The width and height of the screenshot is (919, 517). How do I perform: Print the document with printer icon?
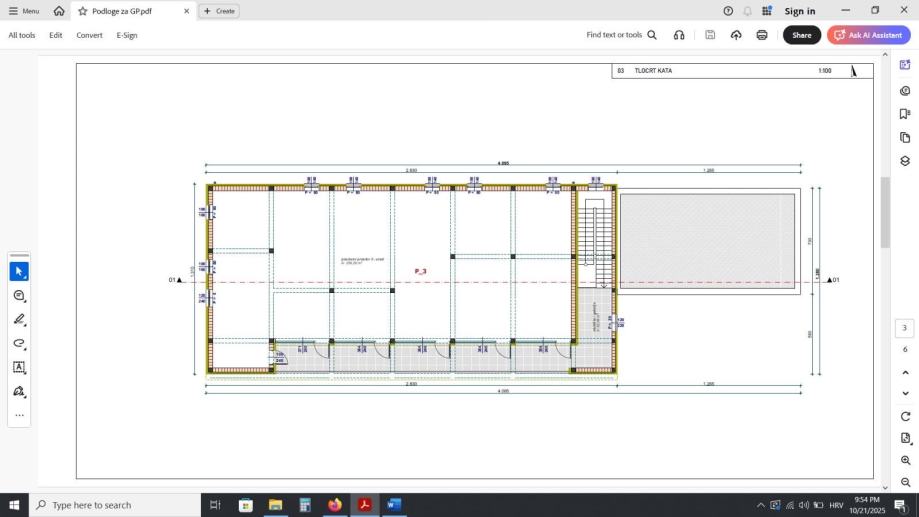point(762,35)
